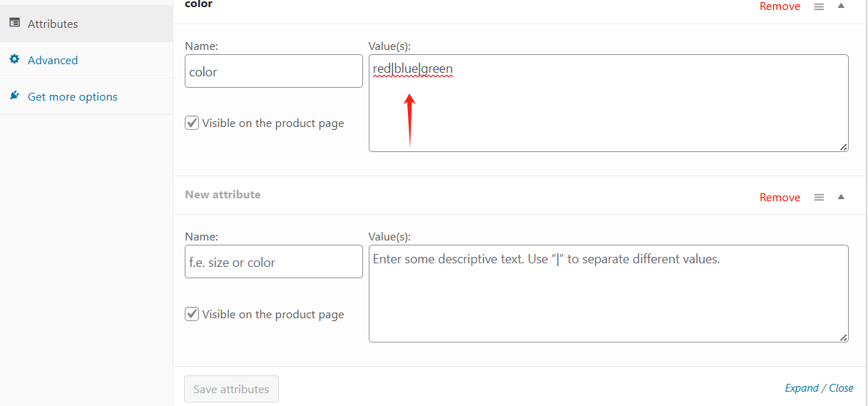Viewport: 868px width, 406px height.
Task: Open Get more options tab
Action: point(72,96)
